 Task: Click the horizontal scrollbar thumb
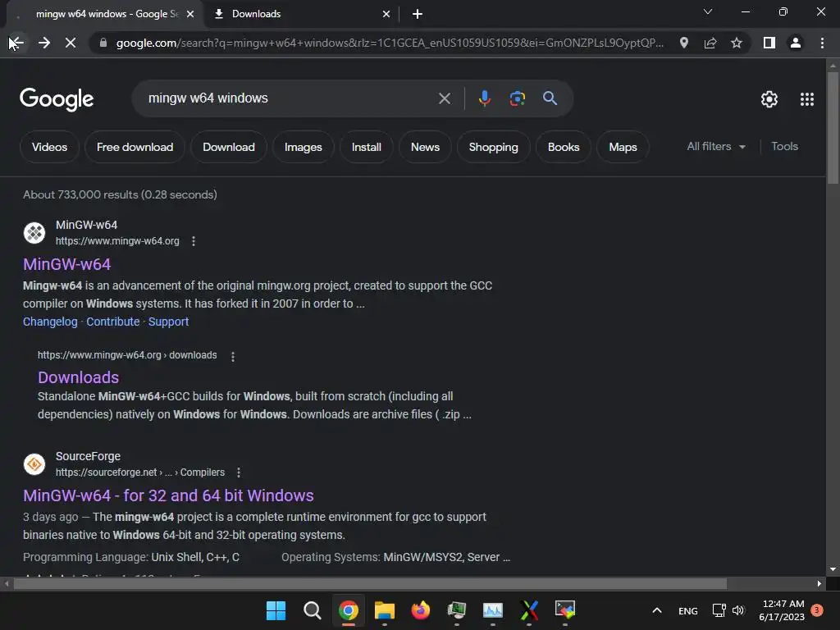point(370,583)
